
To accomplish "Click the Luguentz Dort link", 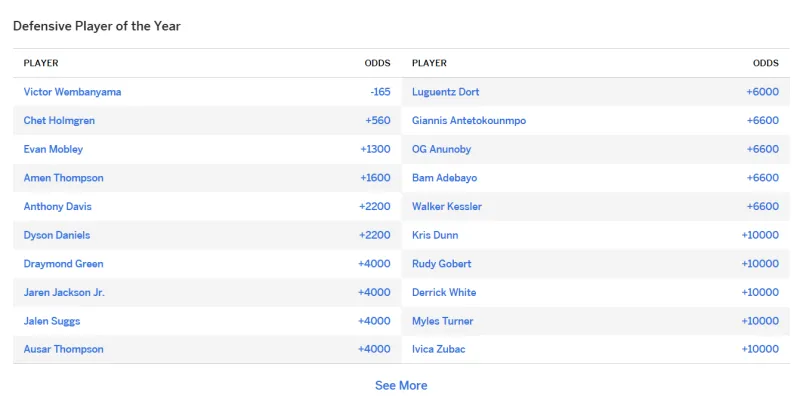I will [445, 92].
